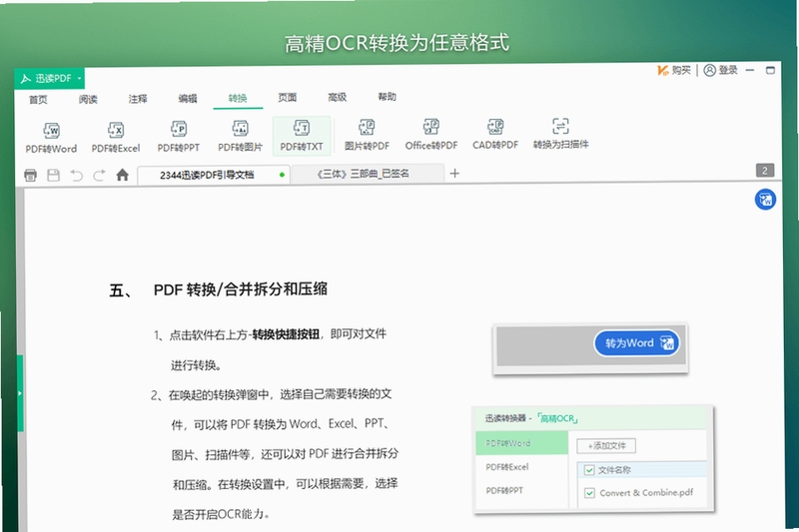The image size is (799, 532).
Task: Switch to the 编辑 tab
Action: point(188,98)
